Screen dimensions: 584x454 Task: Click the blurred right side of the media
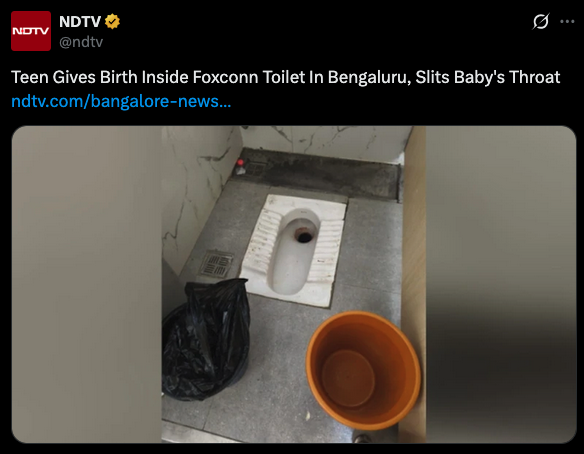(x=501, y=285)
